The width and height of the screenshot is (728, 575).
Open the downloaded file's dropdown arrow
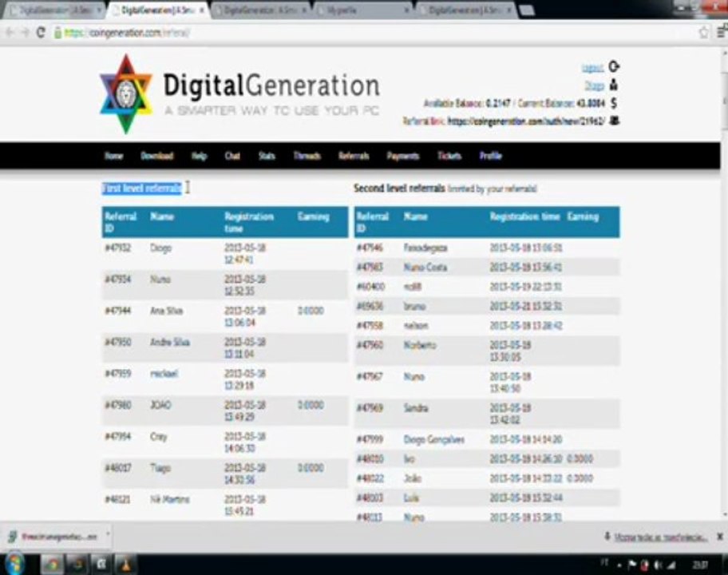107,534
